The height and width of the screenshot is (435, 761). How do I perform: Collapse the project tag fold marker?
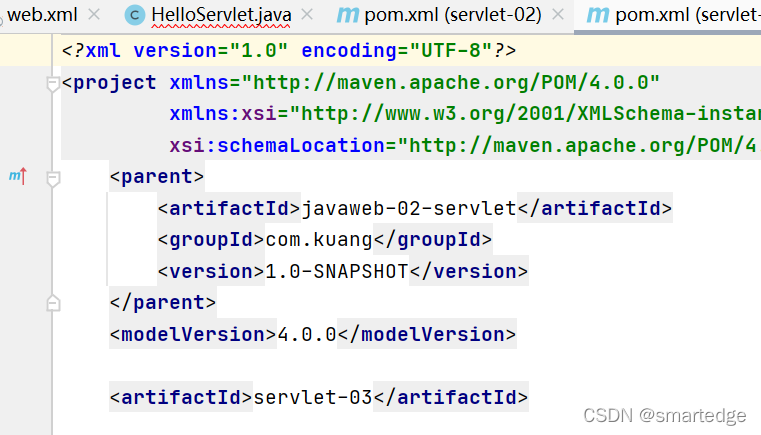point(53,84)
